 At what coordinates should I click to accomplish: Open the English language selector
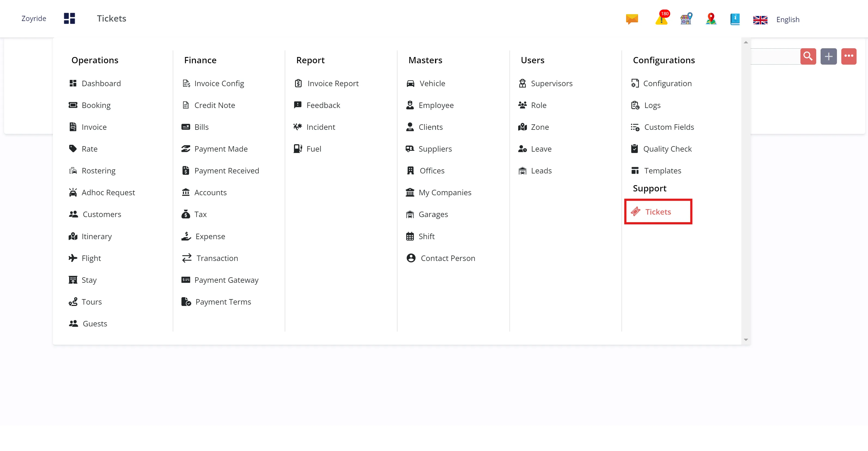[x=788, y=20]
